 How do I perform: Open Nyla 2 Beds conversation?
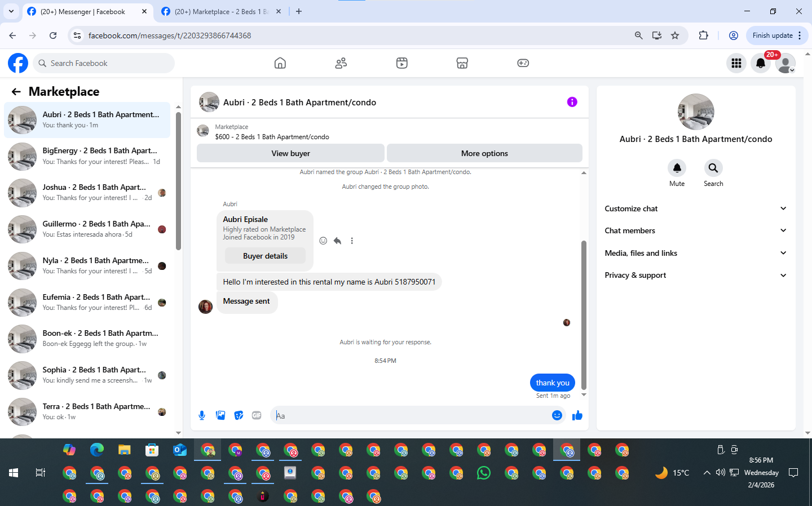pos(87,266)
